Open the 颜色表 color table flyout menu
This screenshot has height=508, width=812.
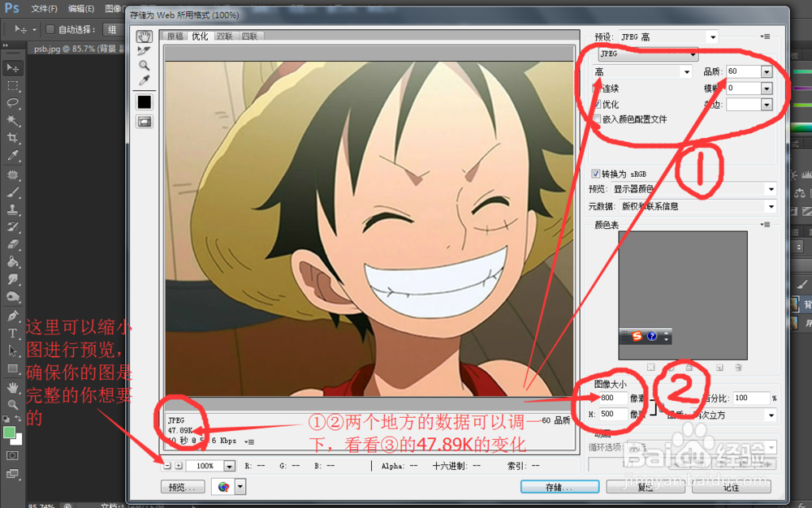click(x=765, y=225)
